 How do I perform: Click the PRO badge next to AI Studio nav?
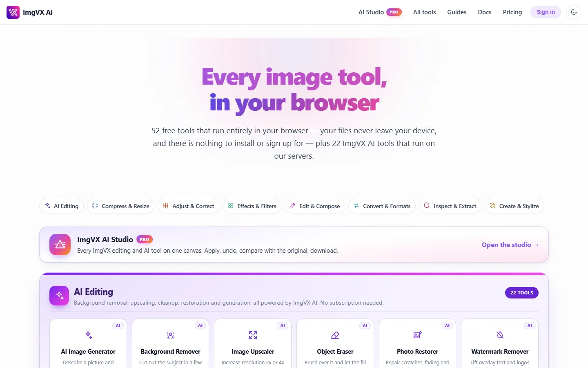click(x=394, y=12)
